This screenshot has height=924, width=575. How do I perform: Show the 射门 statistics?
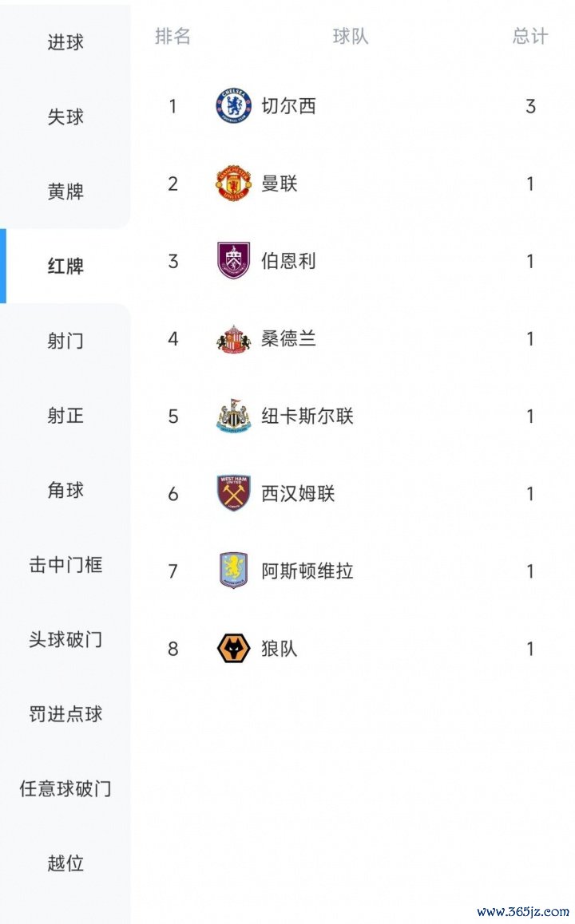(65, 342)
